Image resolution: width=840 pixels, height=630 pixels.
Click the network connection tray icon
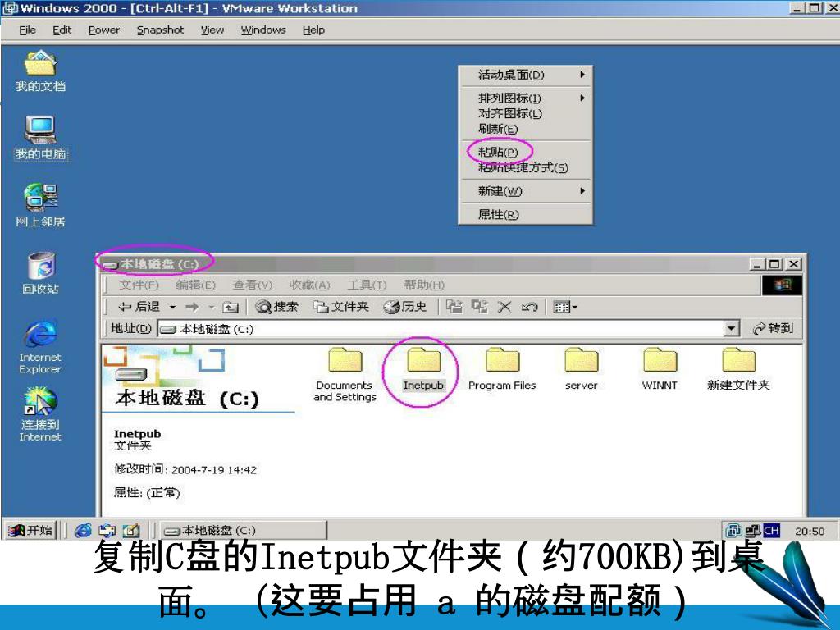coord(753,531)
